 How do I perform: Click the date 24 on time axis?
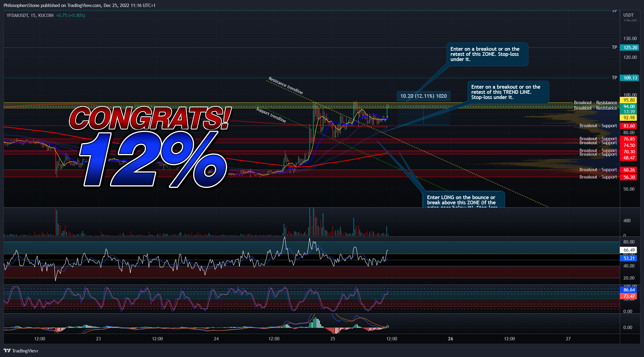(x=216, y=338)
